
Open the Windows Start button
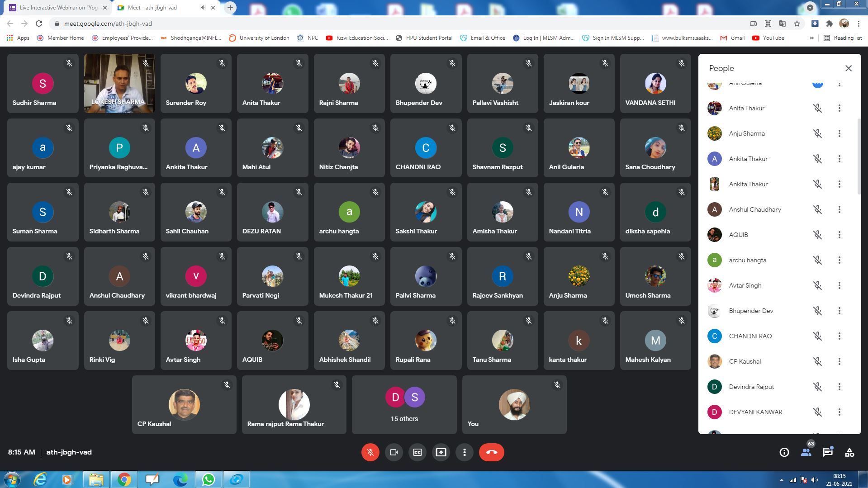pos(12,479)
